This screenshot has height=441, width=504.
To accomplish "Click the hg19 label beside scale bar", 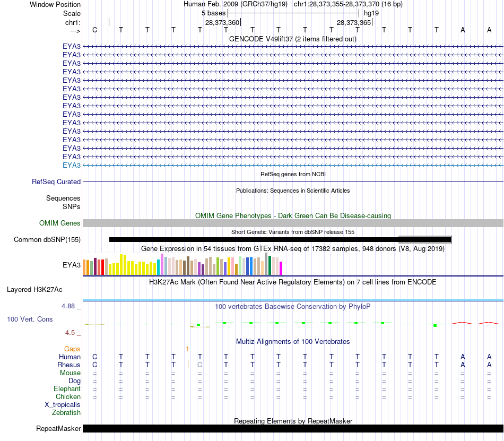I will pyautogui.click(x=371, y=13).
